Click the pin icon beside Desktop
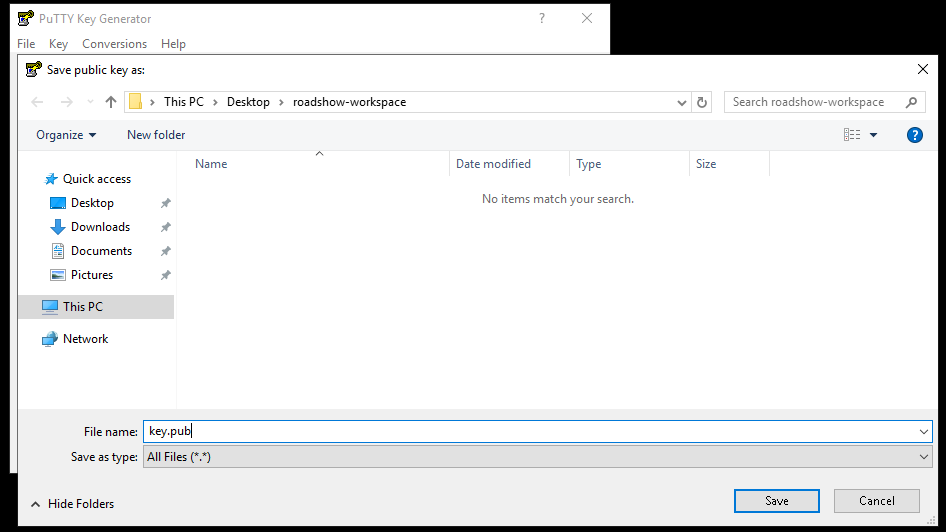The height and width of the screenshot is (532, 946). 165,203
